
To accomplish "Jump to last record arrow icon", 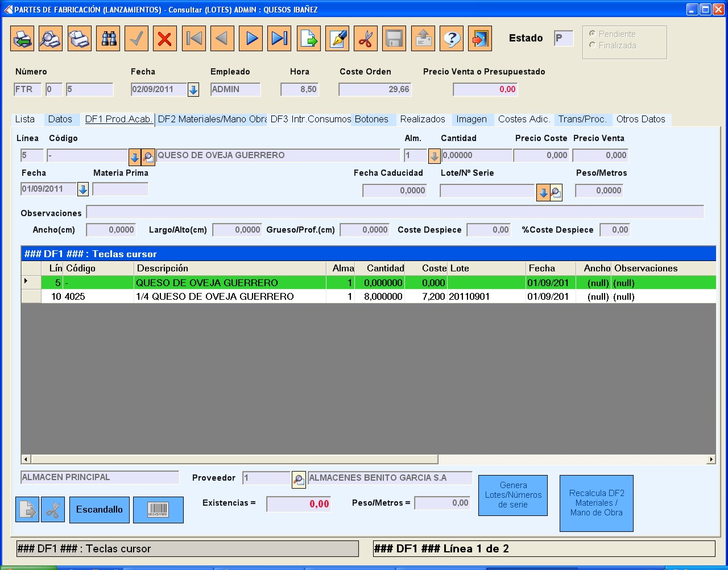I will click(x=279, y=39).
